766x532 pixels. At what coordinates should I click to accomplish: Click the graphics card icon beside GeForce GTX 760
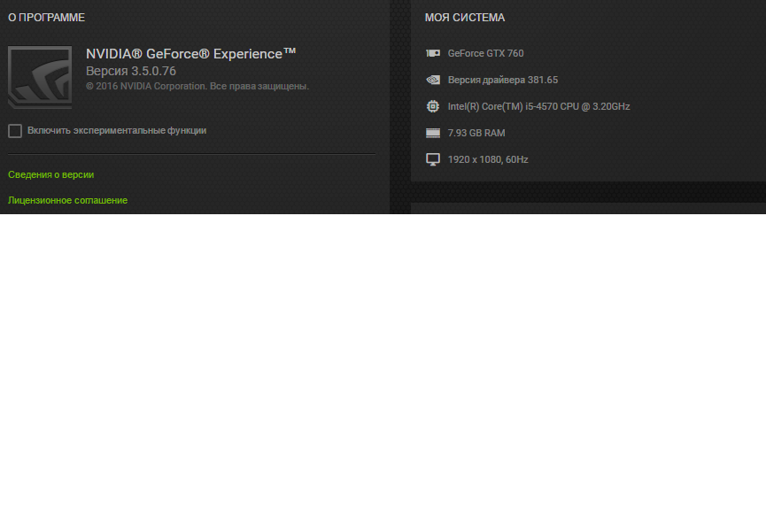click(x=433, y=53)
